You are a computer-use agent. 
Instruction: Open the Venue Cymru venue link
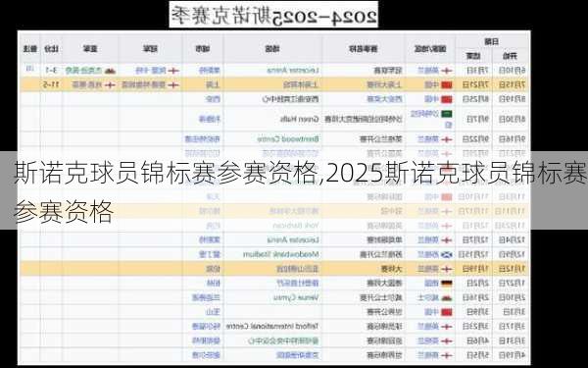click(301, 297)
